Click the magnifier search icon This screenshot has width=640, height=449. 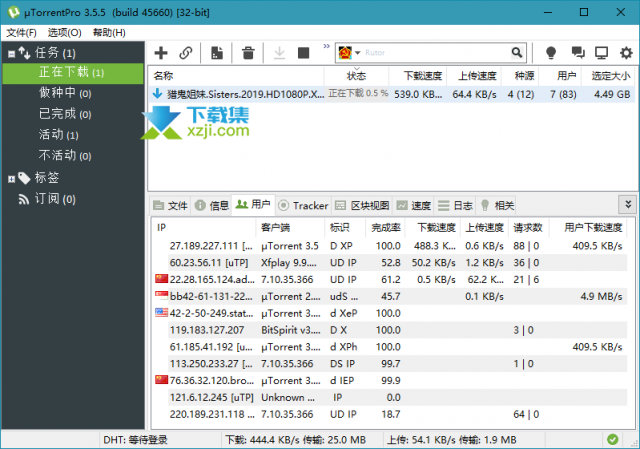[517, 53]
